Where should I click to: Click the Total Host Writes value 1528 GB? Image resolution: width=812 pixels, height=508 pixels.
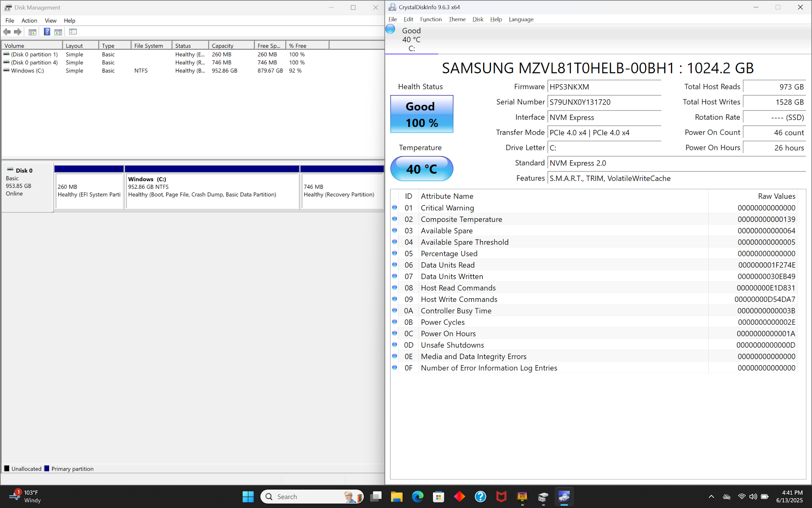774,102
